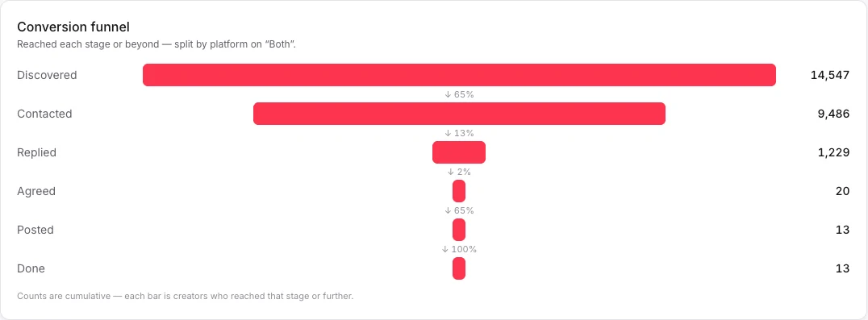Click the 9,486 Contacted count

833,114
